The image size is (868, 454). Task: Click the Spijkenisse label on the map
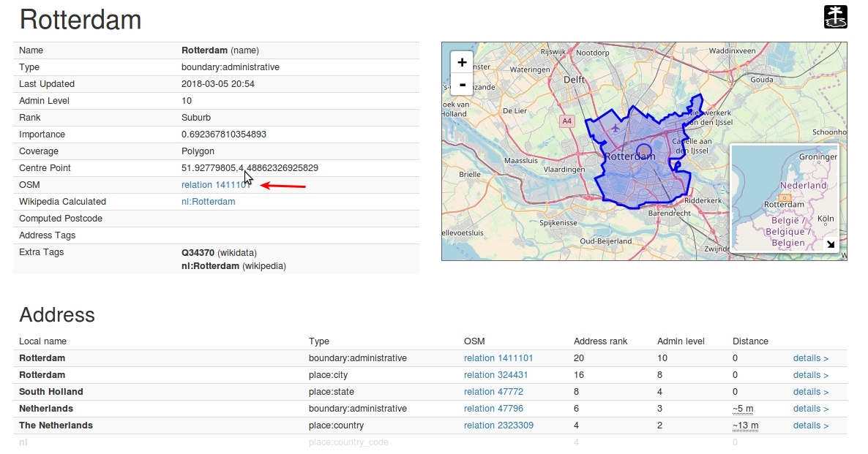(x=558, y=222)
